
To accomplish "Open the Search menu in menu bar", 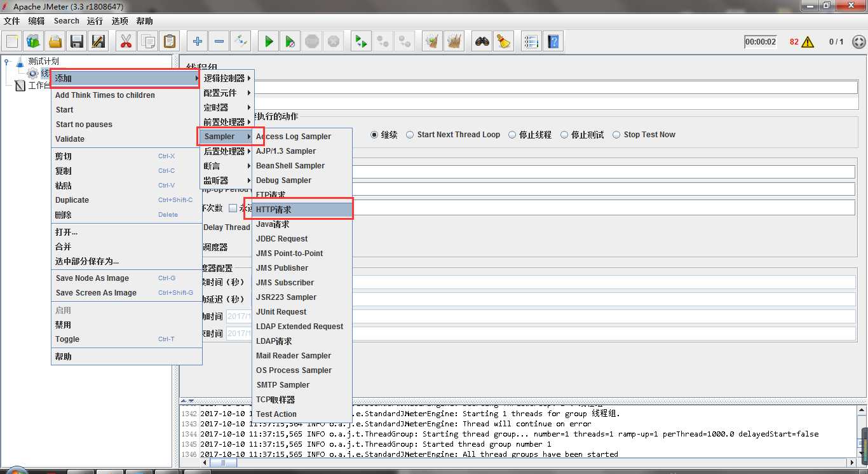I will (67, 21).
